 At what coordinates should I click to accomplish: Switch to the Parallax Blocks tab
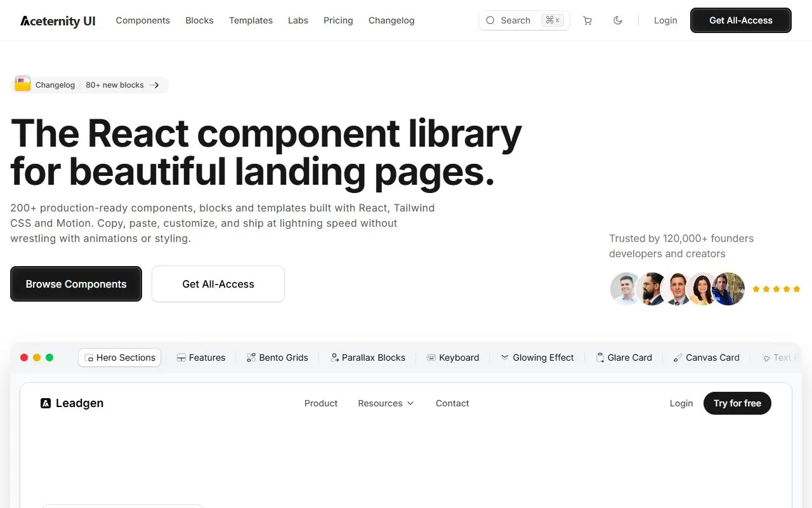click(x=368, y=358)
